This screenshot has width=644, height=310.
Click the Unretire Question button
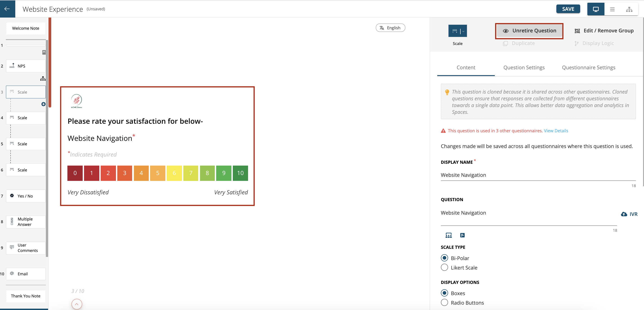click(x=529, y=31)
